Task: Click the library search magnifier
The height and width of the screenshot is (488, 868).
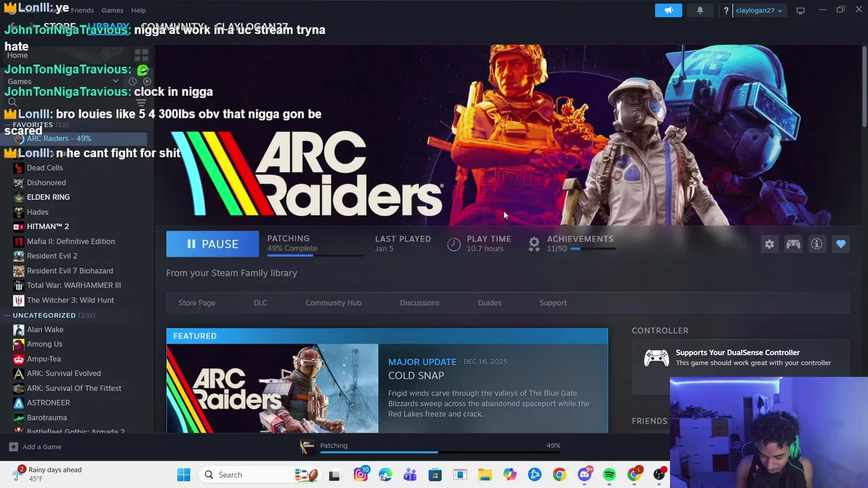Action: [x=12, y=102]
